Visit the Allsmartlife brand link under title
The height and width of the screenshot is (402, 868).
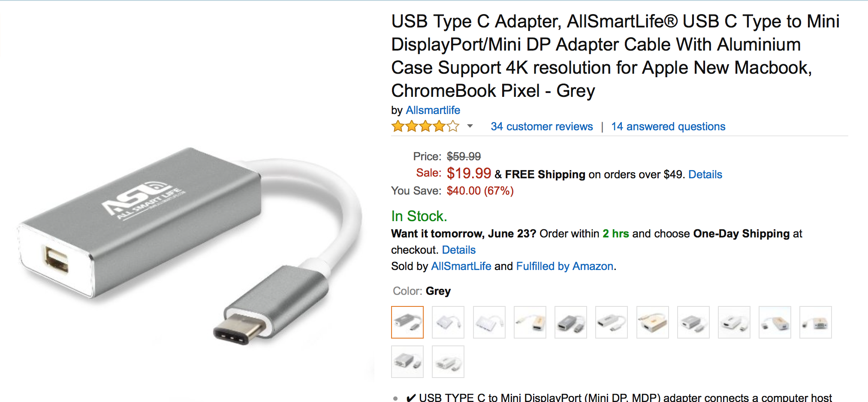[x=433, y=110]
